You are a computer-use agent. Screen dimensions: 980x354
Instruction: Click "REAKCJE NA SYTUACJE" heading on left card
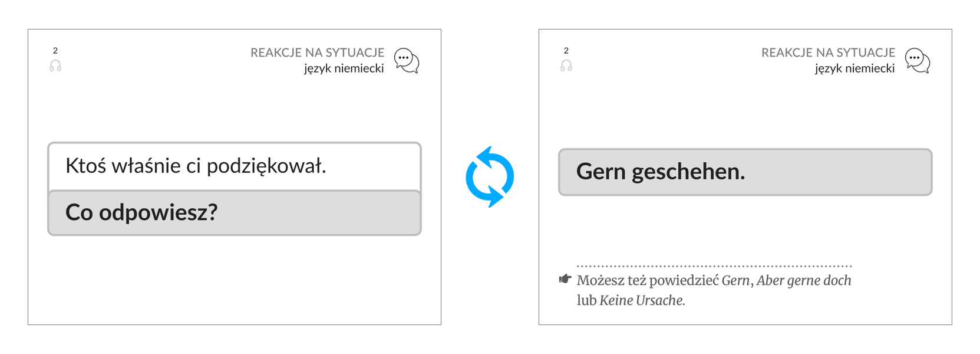point(318,53)
